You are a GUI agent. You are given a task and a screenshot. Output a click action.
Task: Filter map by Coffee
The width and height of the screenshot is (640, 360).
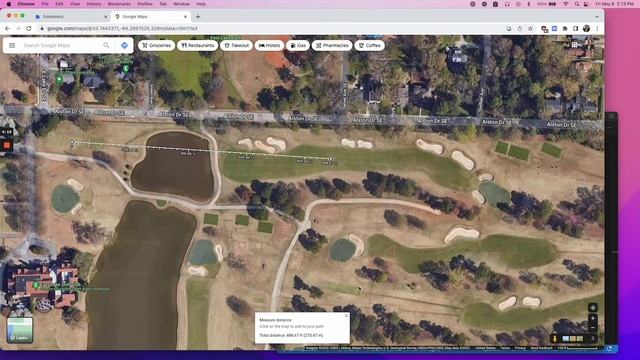(x=369, y=45)
